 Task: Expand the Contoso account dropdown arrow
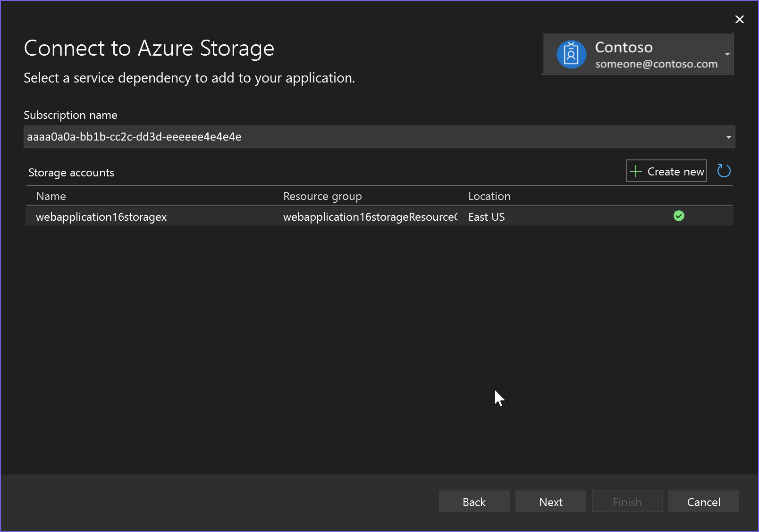727,54
